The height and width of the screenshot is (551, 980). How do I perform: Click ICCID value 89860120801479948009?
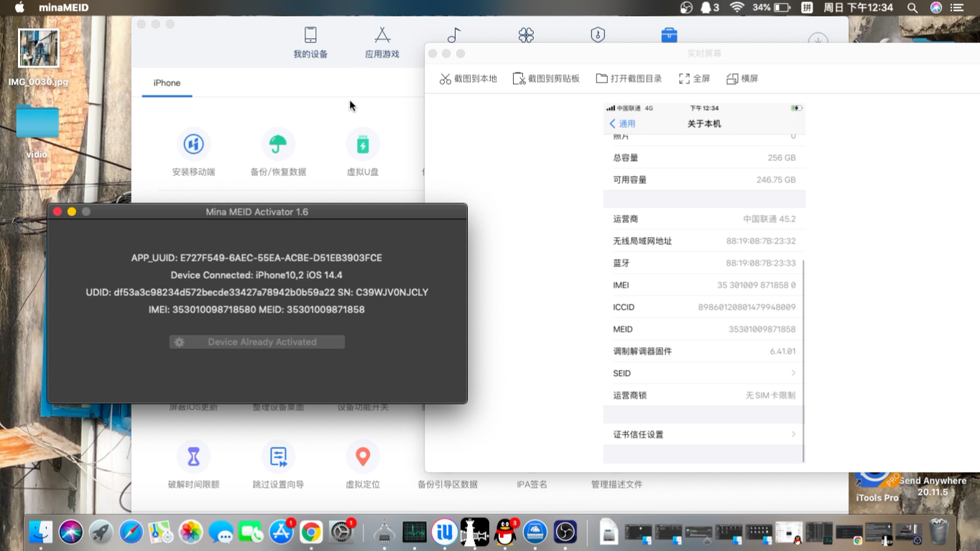pos(746,307)
